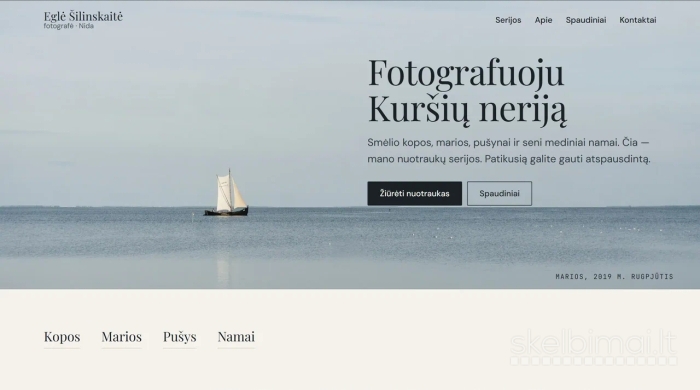The width and height of the screenshot is (700, 390).
Task: Click the caption Marios, 2019 m. rugpjūtis
Action: click(614, 277)
